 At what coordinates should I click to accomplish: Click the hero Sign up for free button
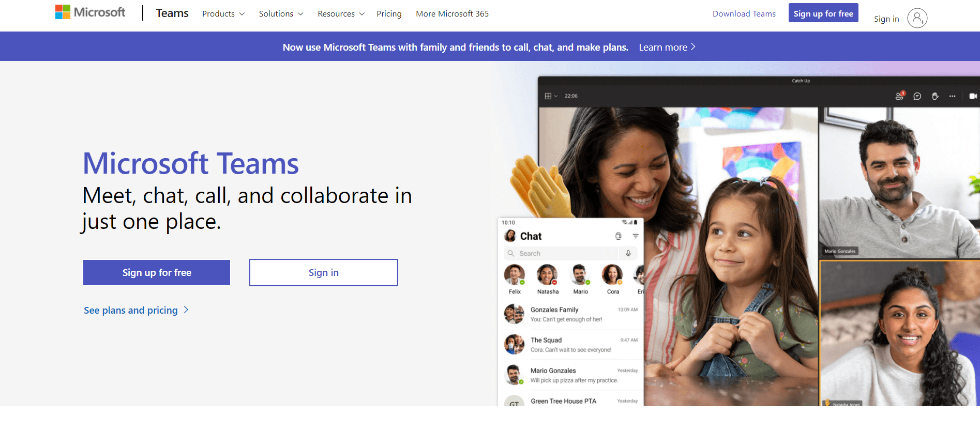(x=157, y=272)
